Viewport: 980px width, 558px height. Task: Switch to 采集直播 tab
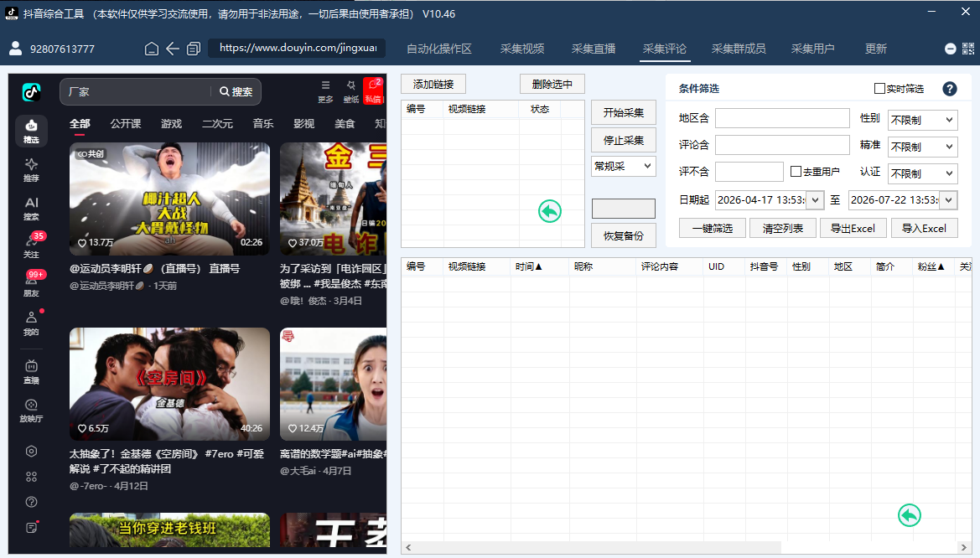594,49
